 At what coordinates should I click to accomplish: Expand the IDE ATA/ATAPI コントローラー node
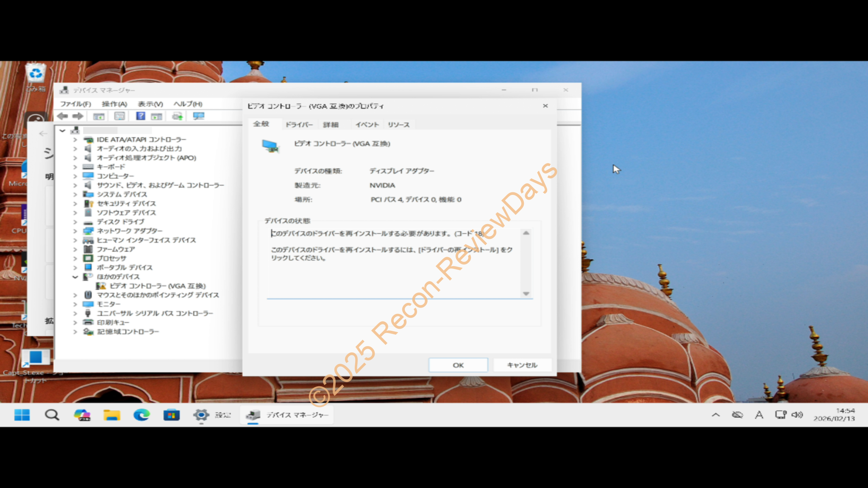(x=75, y=139)
